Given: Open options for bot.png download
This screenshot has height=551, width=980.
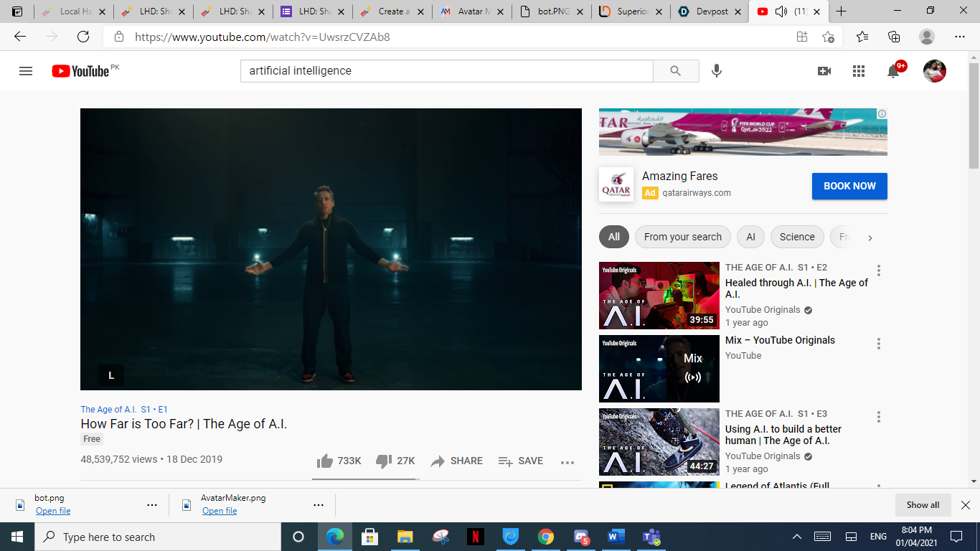Looking at the screenshot, I should pyautogui.click(x=152, y=505).
